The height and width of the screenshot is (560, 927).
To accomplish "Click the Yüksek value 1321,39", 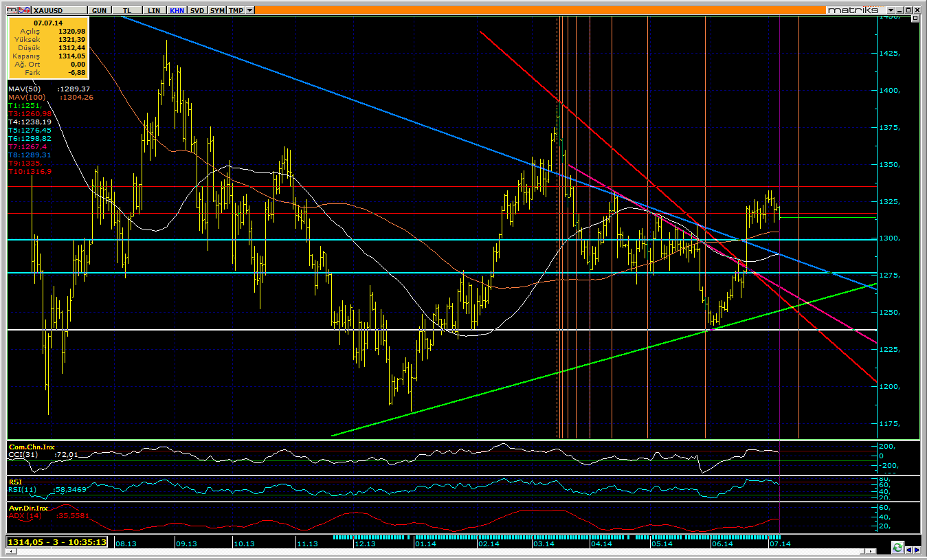I will (71, 40).
